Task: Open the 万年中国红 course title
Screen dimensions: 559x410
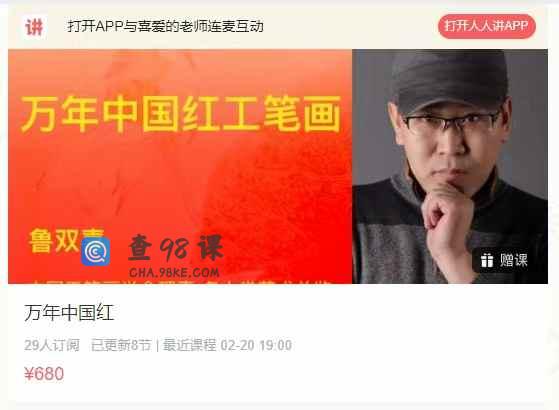Action: (x=69, y=313)
